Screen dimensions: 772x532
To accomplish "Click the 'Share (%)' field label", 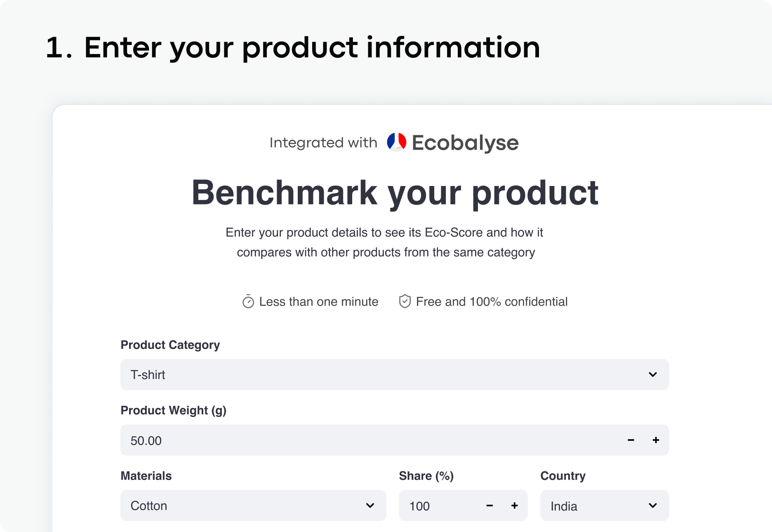I will point(426,476).
